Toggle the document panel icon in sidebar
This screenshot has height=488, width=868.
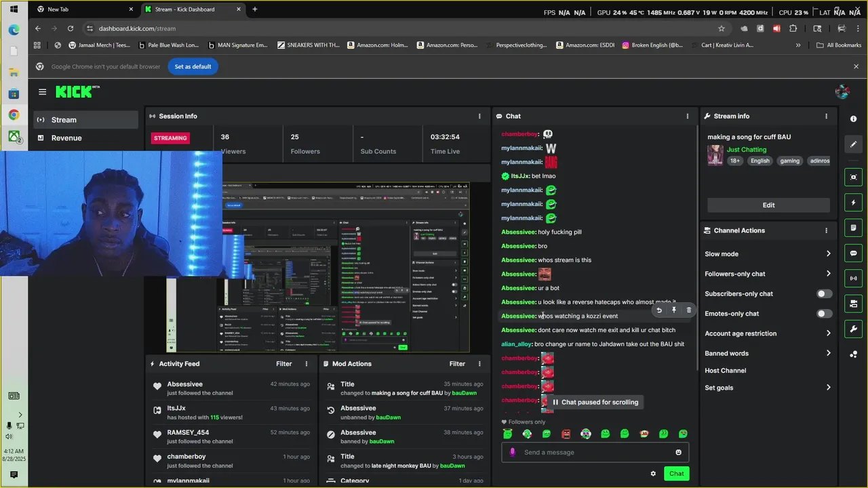click(853, 228)
